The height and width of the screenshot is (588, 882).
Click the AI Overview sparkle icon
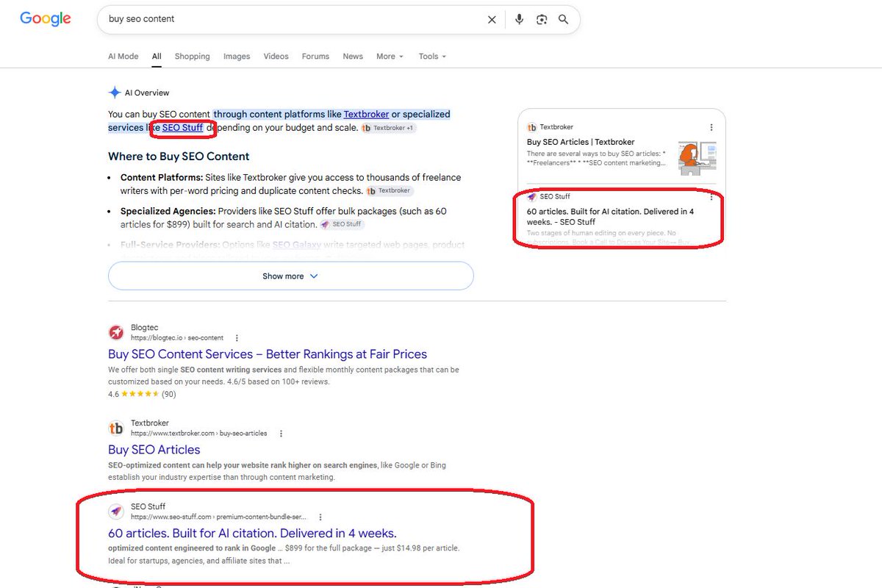pos(115,93)
